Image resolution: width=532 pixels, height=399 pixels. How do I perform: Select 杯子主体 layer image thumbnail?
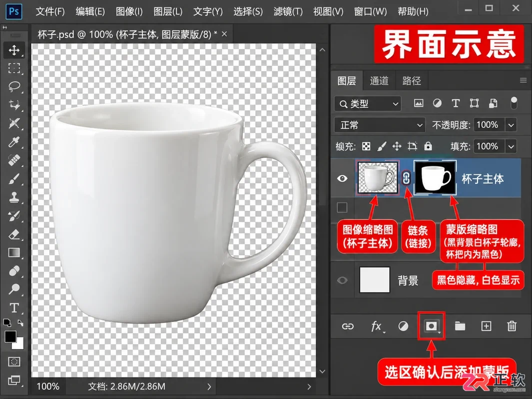[377, 178]
